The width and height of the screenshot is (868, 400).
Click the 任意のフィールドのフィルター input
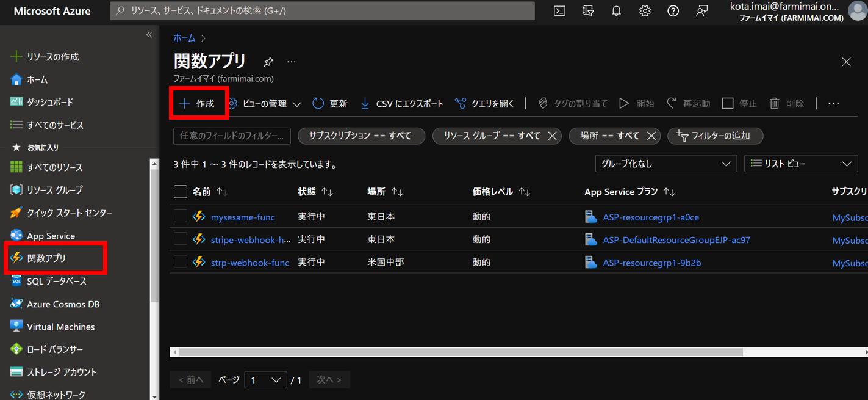(x=232, y=136)
